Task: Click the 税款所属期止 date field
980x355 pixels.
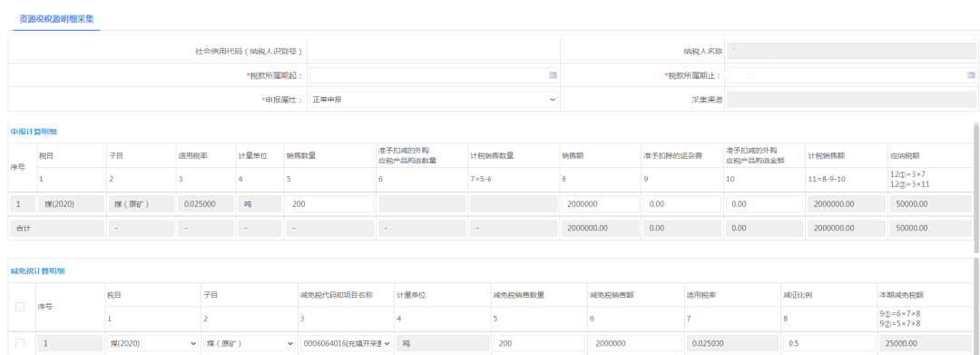Action: point(851,75)
